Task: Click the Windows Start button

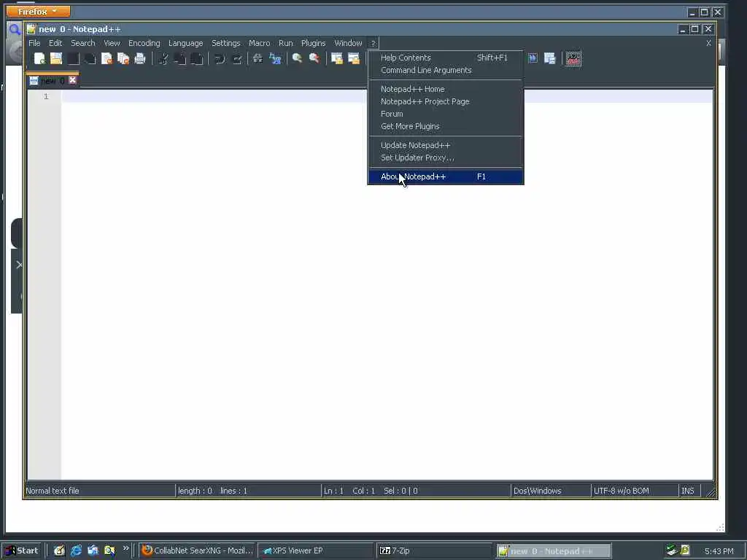Action: click(x=22, y=551)
